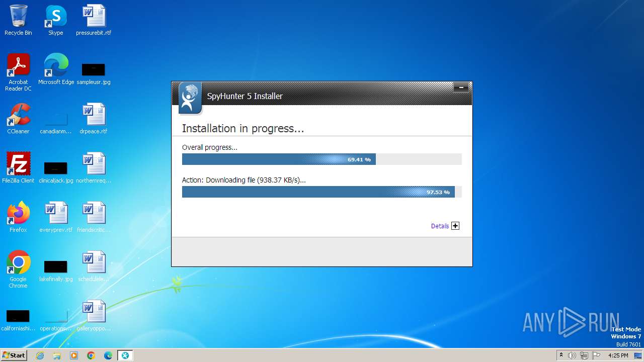The height and width of the screenshot is (362, 644).
Task: Select everyprev.rtf file on desktop
Action: [56, 217]
